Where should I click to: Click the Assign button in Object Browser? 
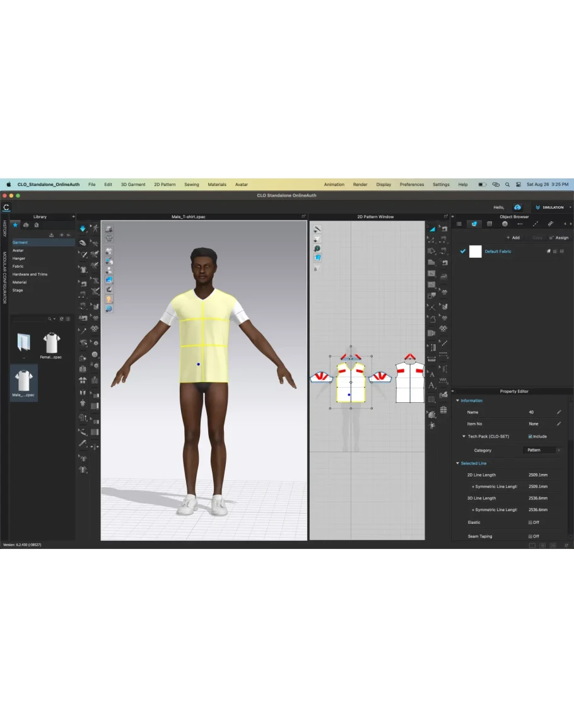559,238
